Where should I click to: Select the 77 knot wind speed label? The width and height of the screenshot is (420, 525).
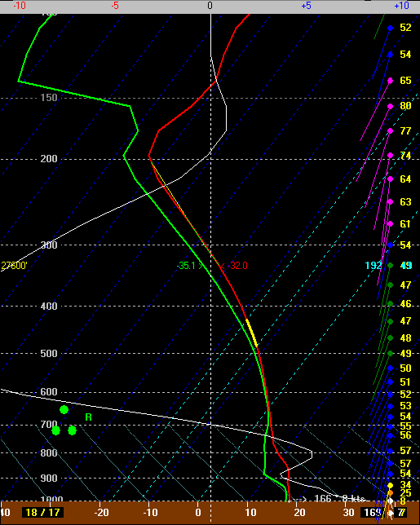405,130
